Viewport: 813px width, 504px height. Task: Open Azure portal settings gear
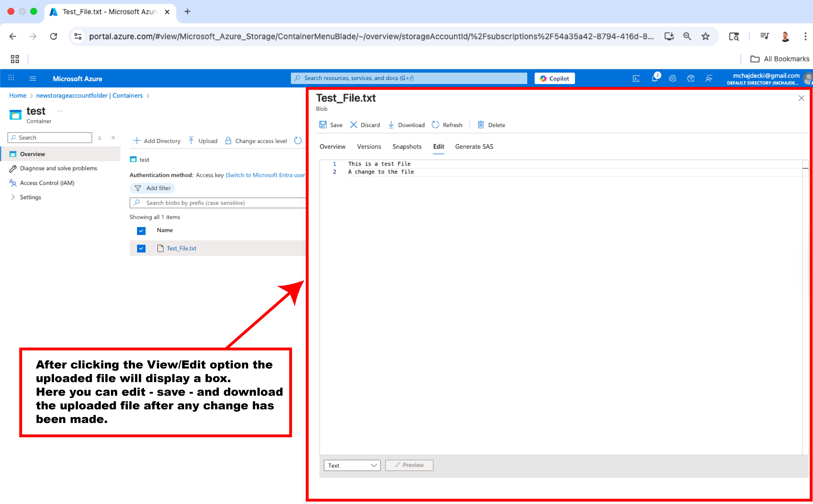point(673,78)
